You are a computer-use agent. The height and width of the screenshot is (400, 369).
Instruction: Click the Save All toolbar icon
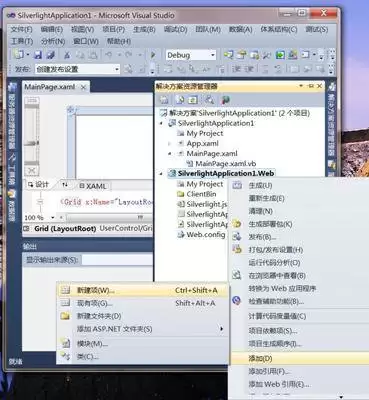pos(50,55)
